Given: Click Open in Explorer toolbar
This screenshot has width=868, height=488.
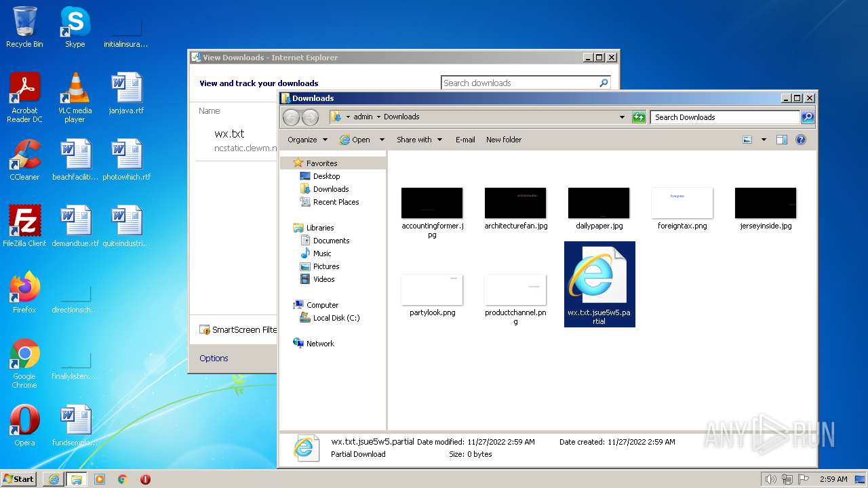Looking at the screenshot, I should click(355, 140).
